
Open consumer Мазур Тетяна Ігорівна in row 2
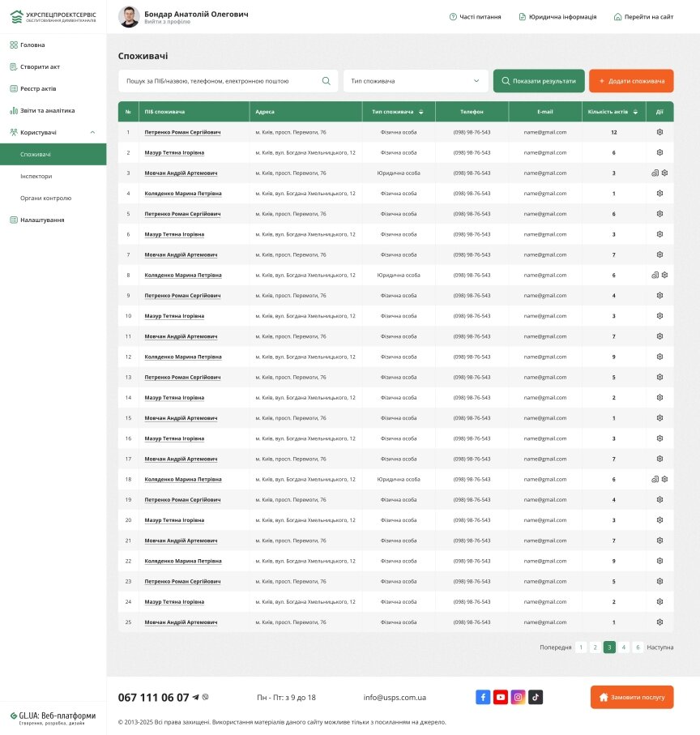point(174,152)
